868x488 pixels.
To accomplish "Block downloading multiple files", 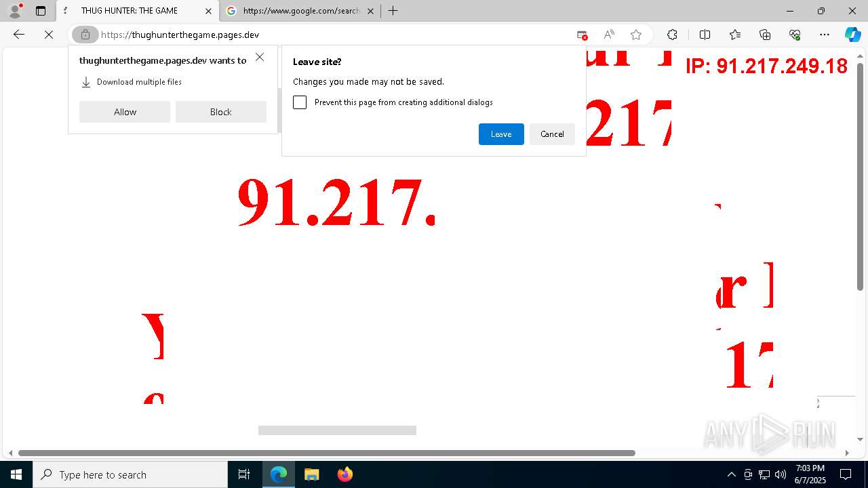I will pos(220,112).
